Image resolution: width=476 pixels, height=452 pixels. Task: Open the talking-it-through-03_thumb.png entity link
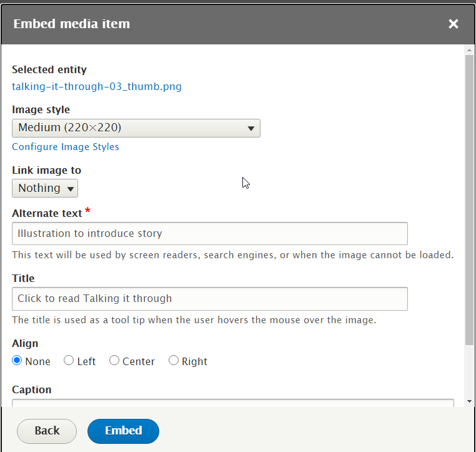[x=97, y=86]
